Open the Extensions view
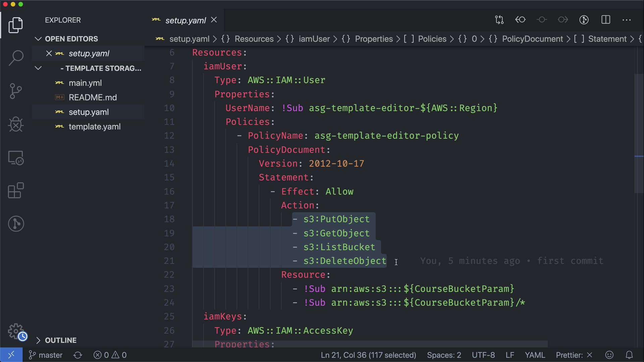The width and height of the screenshot is (644, 362). [x=16, y=191]
